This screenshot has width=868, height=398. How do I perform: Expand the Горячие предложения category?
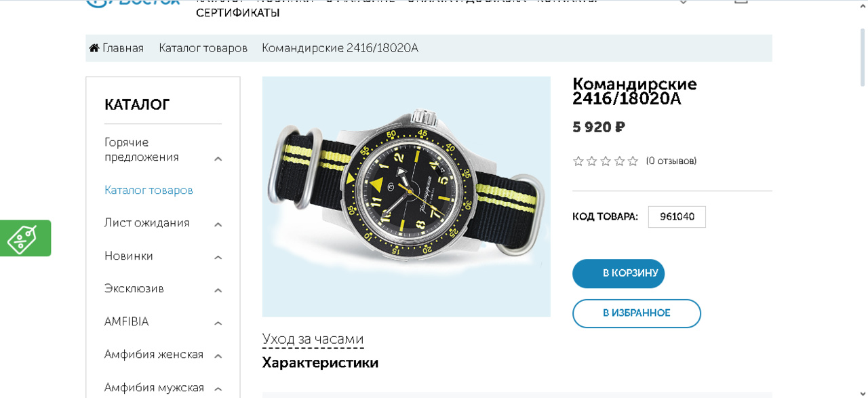click(x=218, y=159)
